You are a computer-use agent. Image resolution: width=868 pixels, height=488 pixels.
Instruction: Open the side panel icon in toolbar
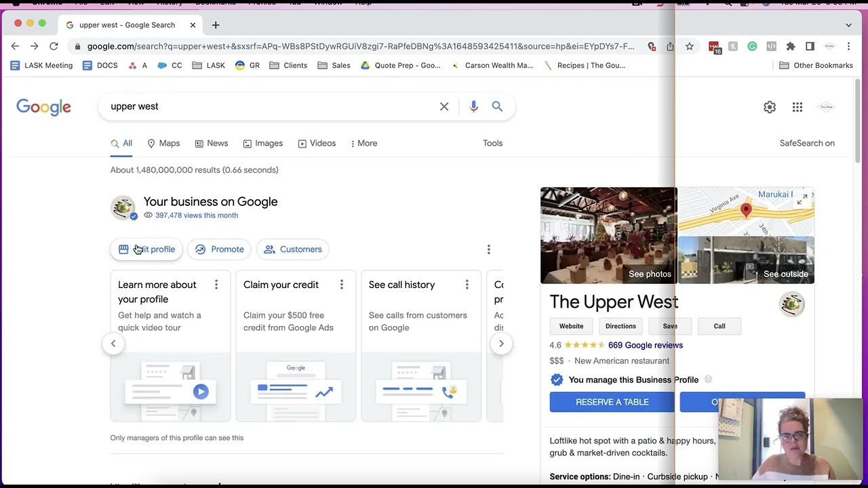pyautogui.click(x=810, y=46)
